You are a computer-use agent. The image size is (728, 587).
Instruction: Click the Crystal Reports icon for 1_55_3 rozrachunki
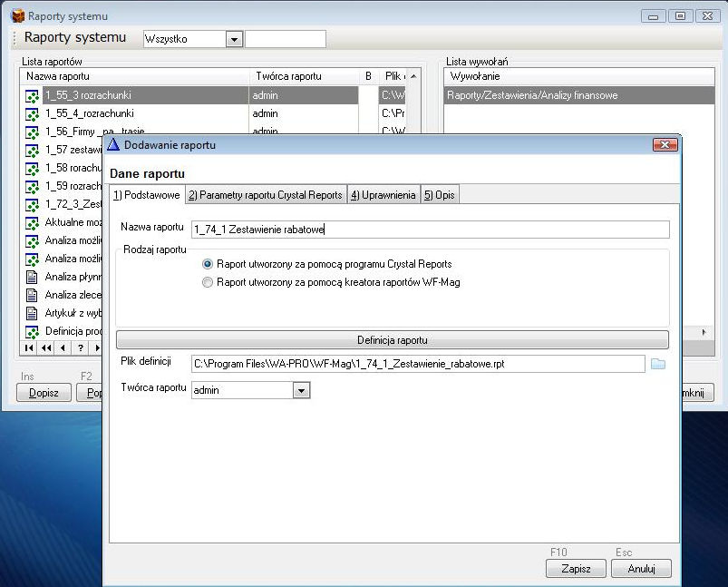click(32, 95)
